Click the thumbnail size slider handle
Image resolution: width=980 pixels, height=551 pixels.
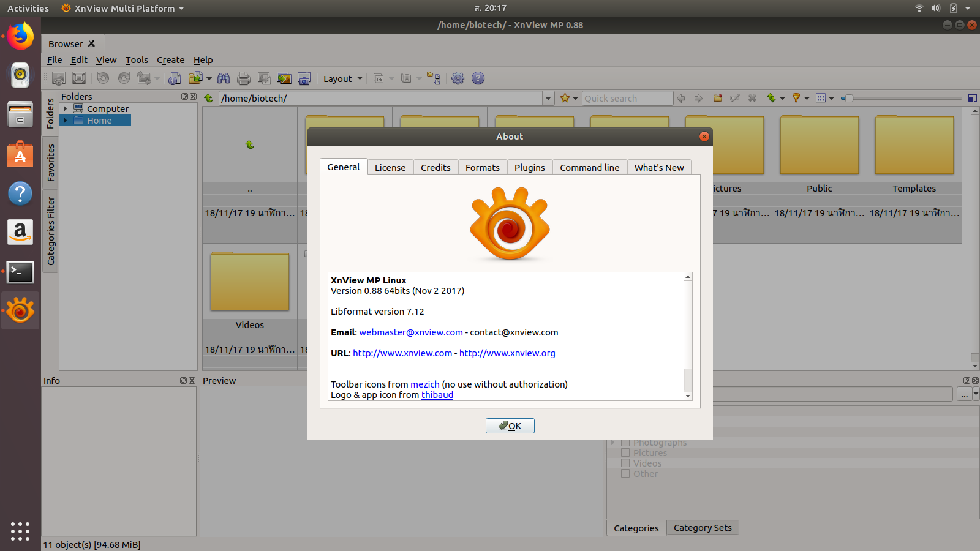click(848, 98)
